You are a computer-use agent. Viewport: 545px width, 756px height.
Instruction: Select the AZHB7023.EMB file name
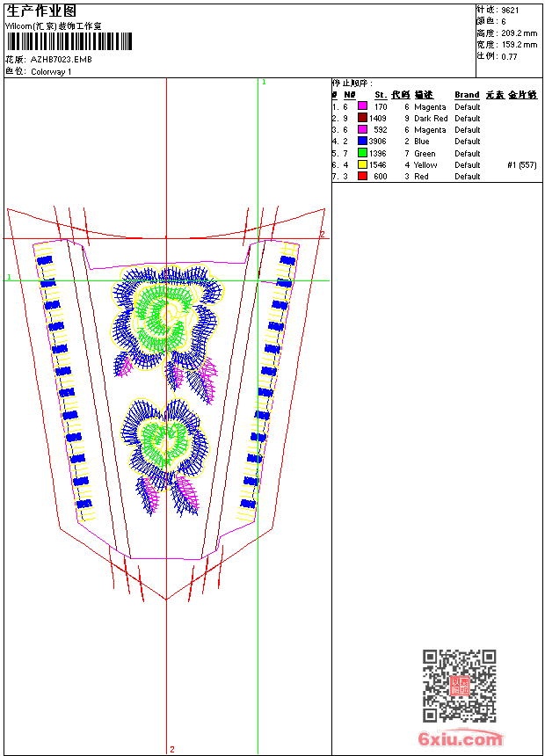point(62,59)
